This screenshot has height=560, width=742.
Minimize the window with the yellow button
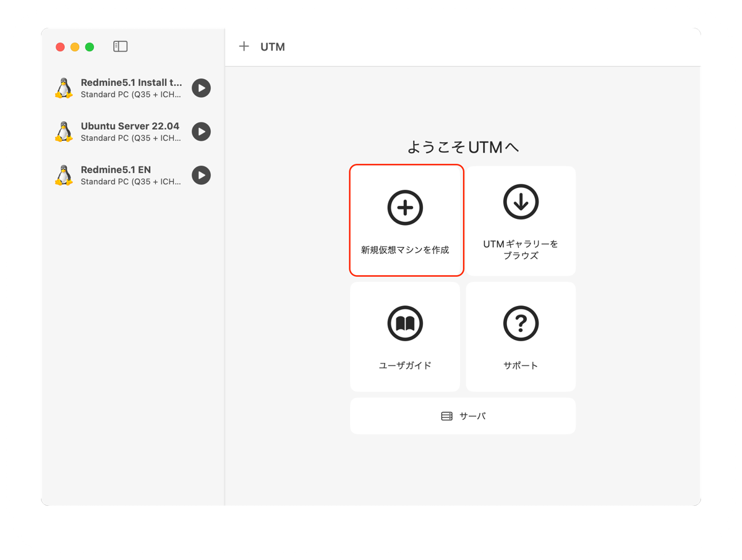pyautogui.click(x=75, y=47)
